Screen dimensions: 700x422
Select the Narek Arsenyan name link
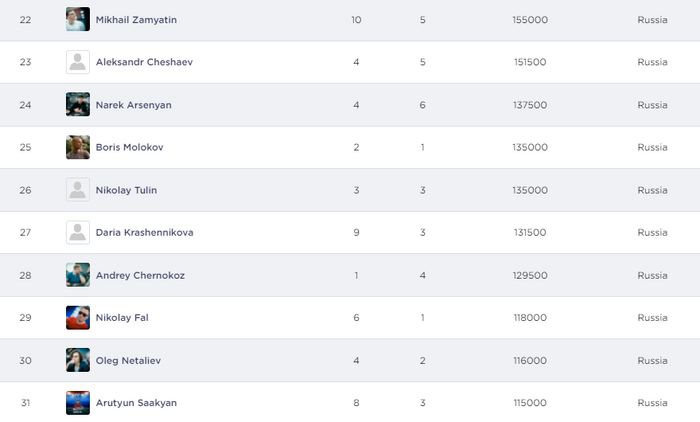pos(134,105)
